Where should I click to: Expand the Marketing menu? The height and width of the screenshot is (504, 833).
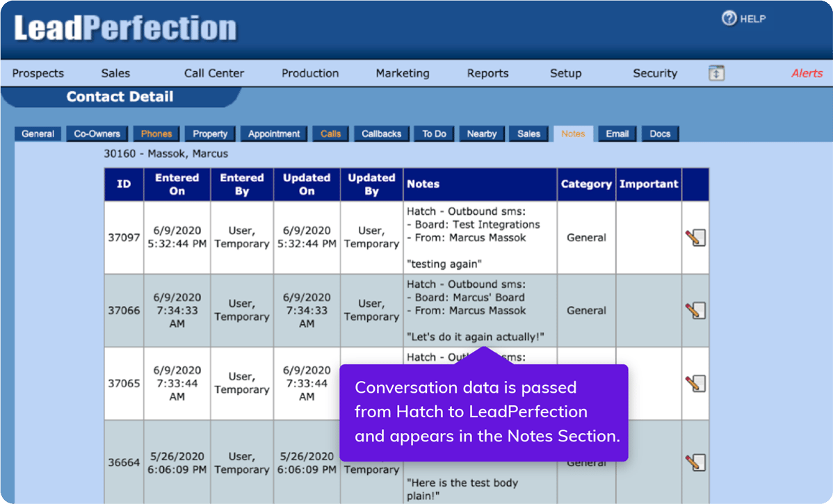(402, 72)
